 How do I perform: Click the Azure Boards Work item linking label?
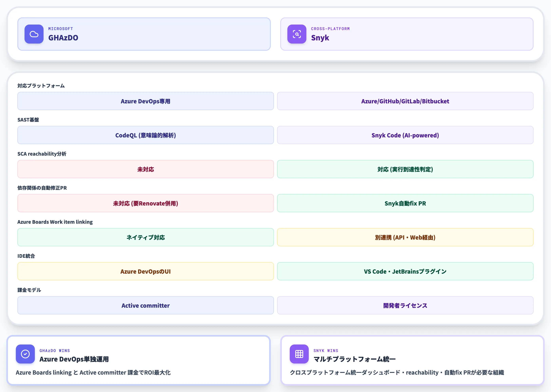55,222
